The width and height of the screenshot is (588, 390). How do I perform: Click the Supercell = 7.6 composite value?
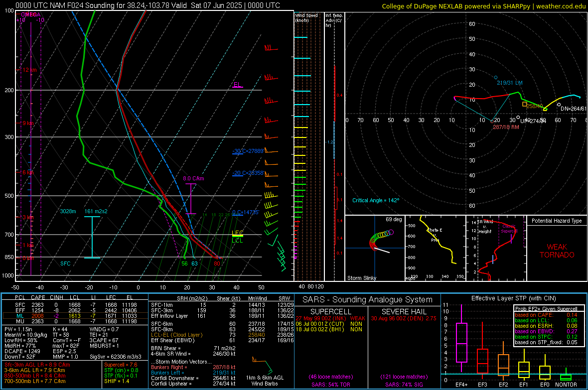point(121,365)
